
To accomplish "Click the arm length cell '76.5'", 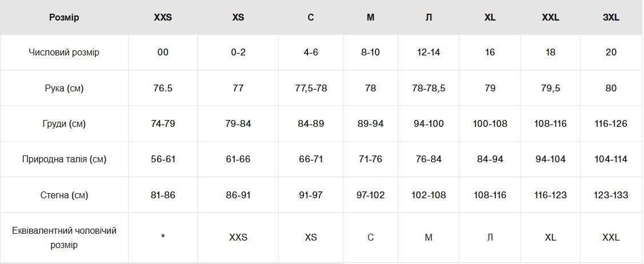I will 163,88.
